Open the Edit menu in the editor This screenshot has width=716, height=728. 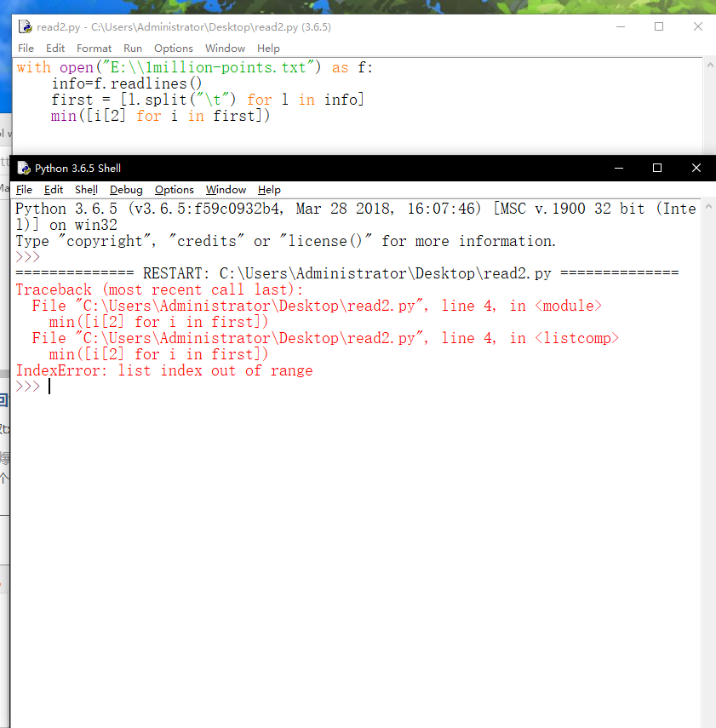click(54, 48)
